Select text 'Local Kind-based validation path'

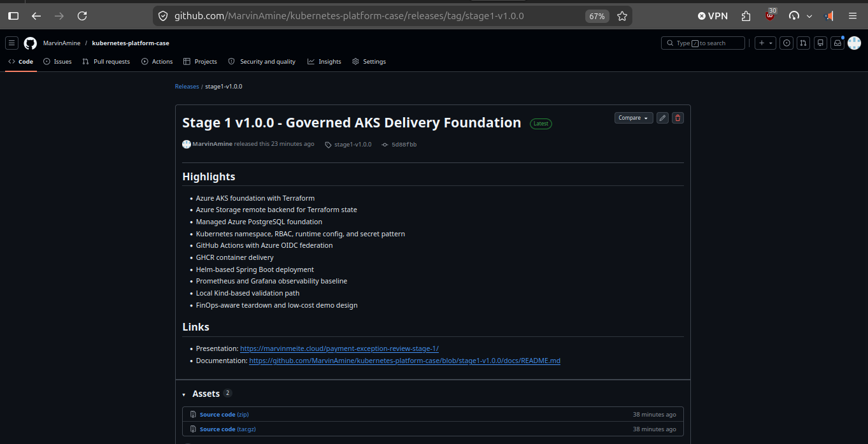click(x=248, y=293)
